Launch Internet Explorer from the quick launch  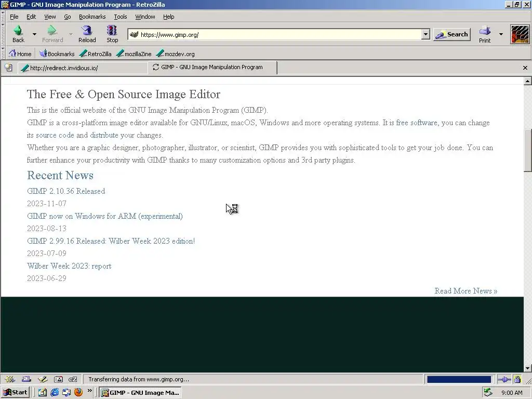[54, 393]
